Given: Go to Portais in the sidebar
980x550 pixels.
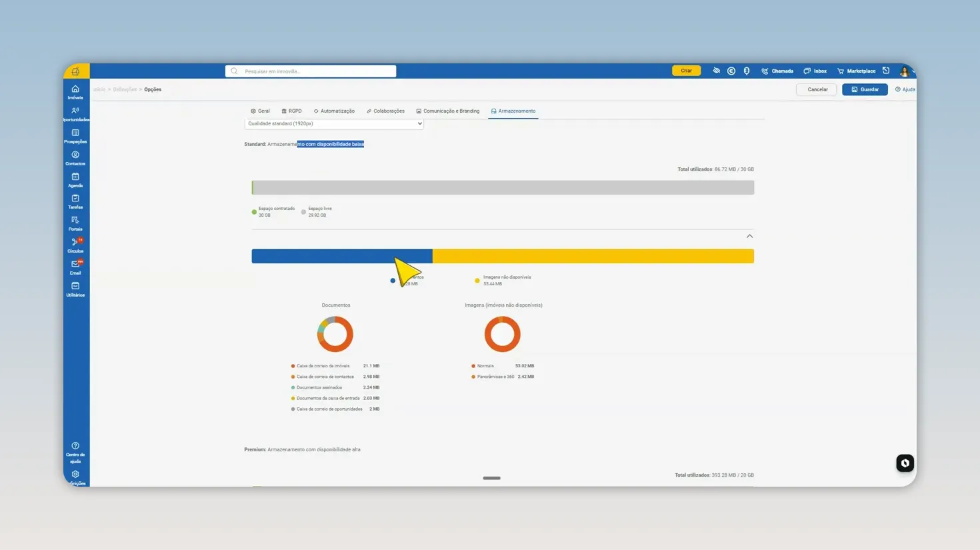Looking at the screenshot, I should (x=75, y=224).
